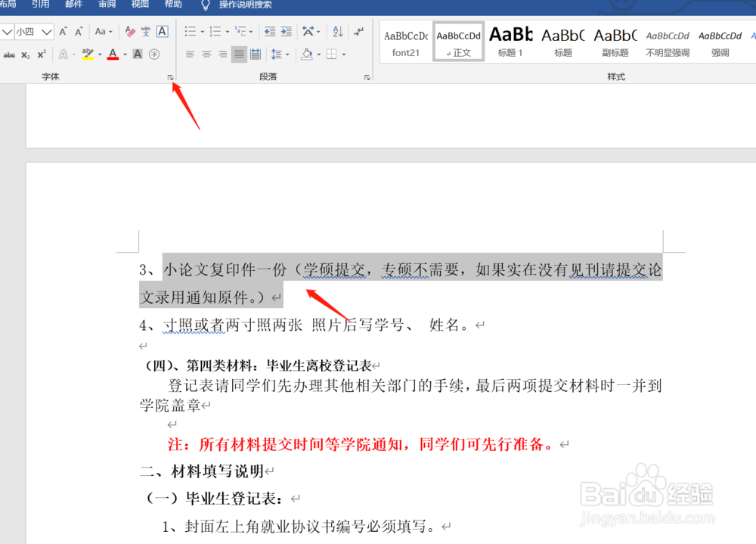Toggle the Show/Hide paragraph marks icon
This screenshot has width=756, height=544.
pos(358,31)
